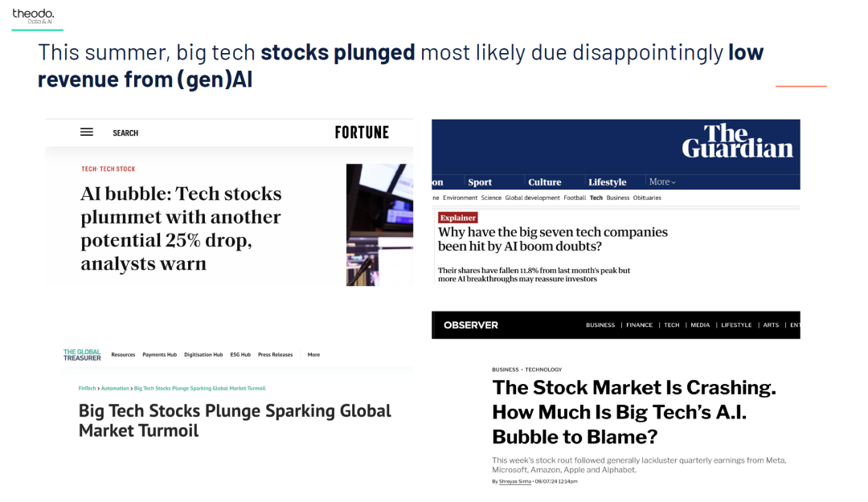Open MEDIA in Observer menu

(x=700, y=324)
